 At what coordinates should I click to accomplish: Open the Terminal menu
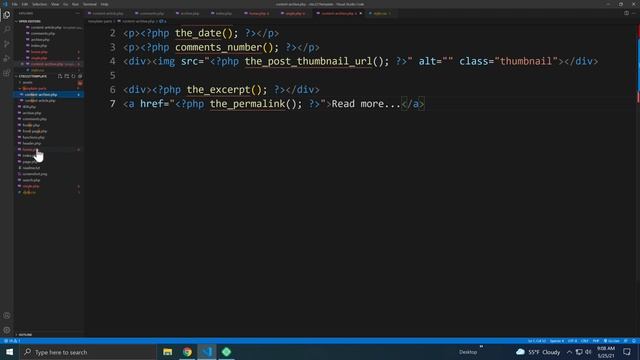(x=89, y=4)
